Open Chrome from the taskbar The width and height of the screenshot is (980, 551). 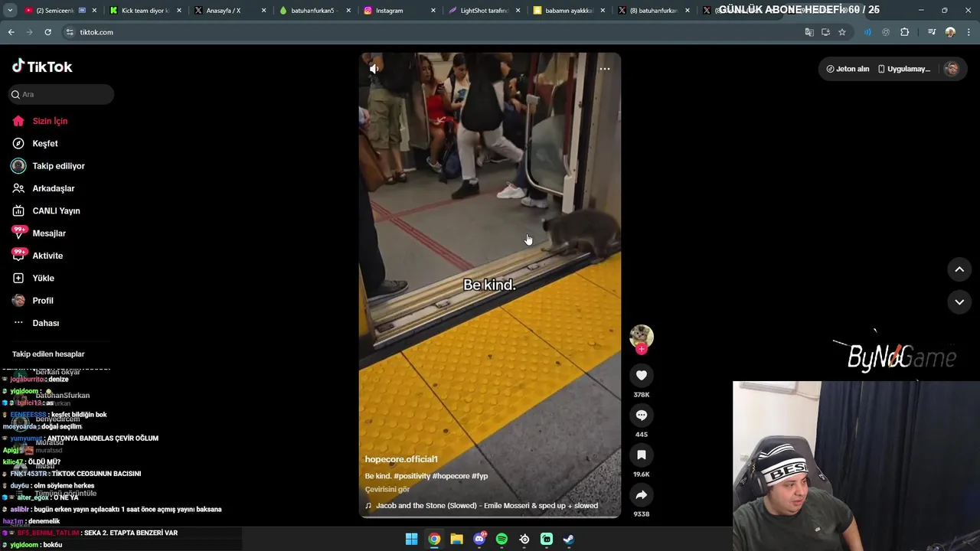click(x=434, y=540)
